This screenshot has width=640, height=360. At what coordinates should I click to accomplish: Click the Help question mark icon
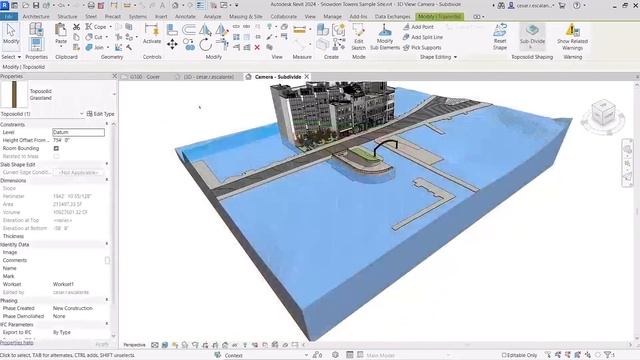(x=576, y=5)
